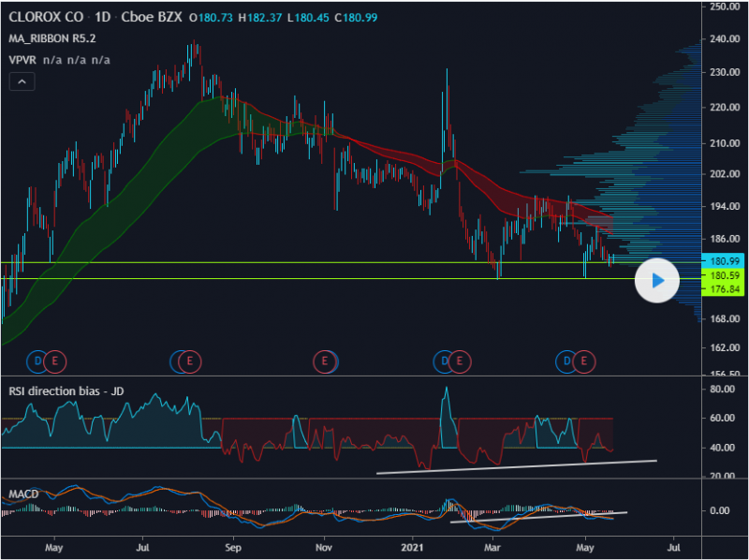Viewport: 749px width, 560px height.
Task: Click the RSI direction bias - JD title
Action: 66,391
